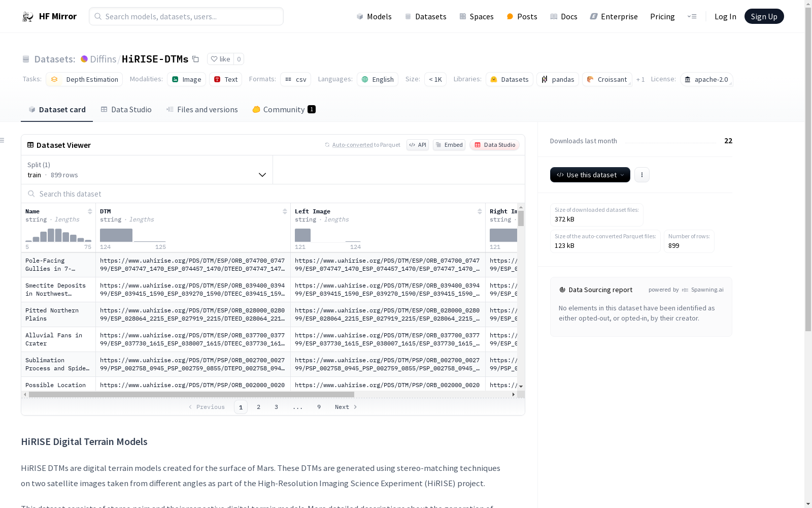Select the 'Alluvial Fans in Crater' cell

(x=58, y=339)
